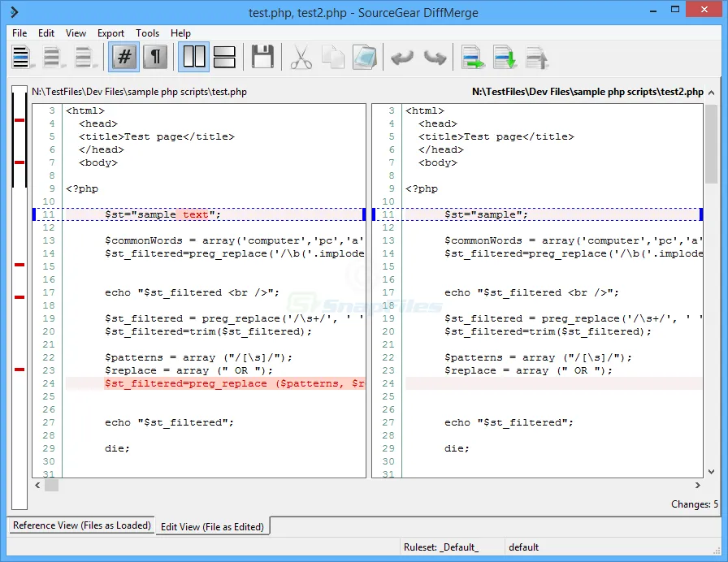
Task: Click the red highlighted line 24 in the left pane
Action: click(x=215, y=383)
